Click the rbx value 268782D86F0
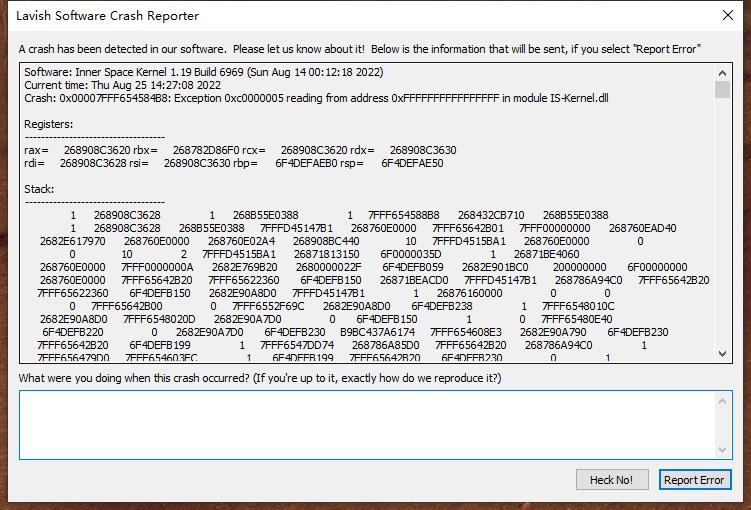The width and height of the screenshot is (751, 510). pyautogui.click(x=206, y=150)
